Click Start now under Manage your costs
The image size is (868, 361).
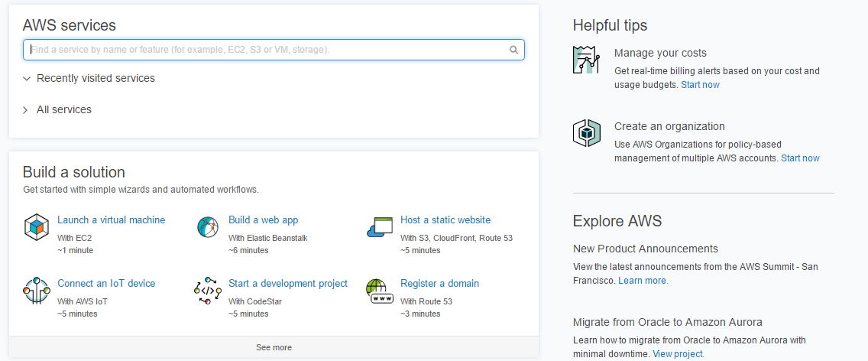(700, 85)
